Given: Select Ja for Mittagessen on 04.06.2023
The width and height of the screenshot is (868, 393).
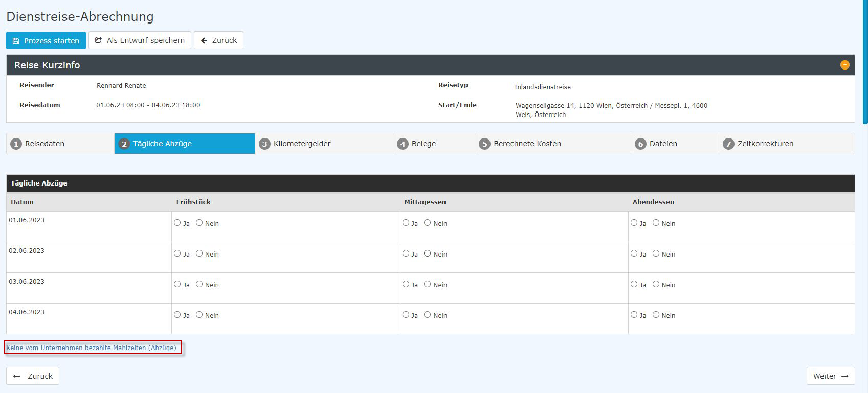Looking at the screenshot, I should tap(406, 315).
